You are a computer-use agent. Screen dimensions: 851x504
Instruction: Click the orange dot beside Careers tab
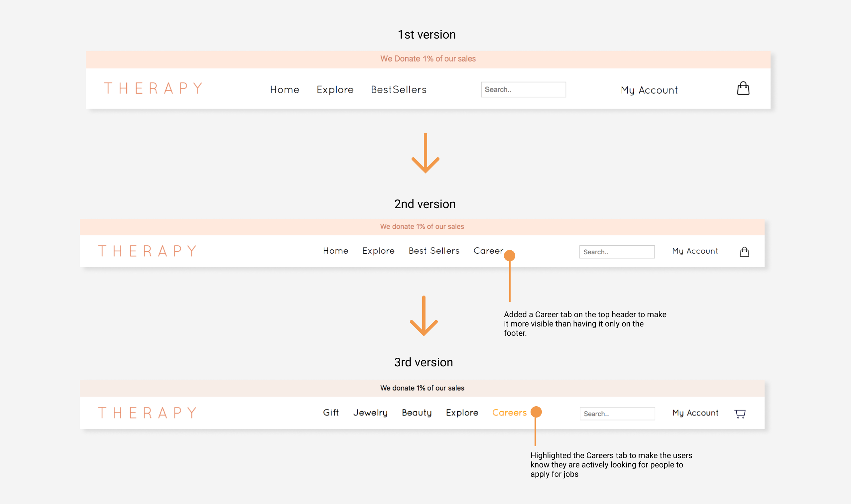(x=536, y=412)
